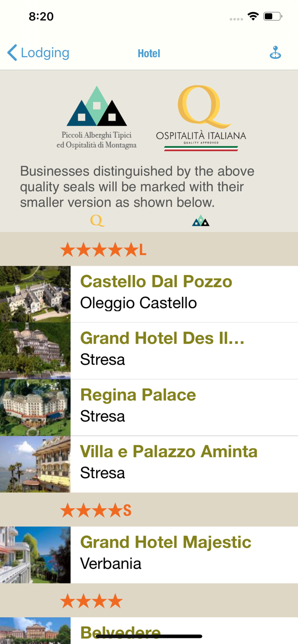Open the map view with the pin icon

click(275, 52)
